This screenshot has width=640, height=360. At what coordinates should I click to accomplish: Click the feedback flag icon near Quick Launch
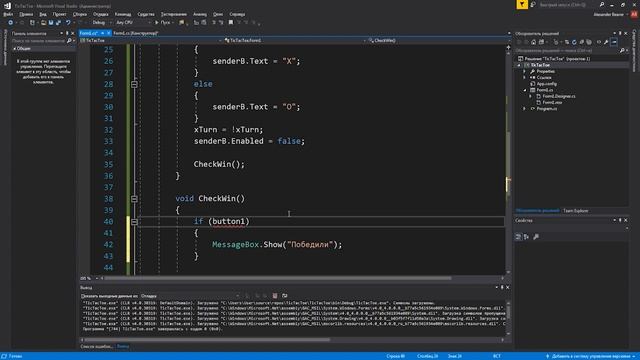click(x=533, y=5)
